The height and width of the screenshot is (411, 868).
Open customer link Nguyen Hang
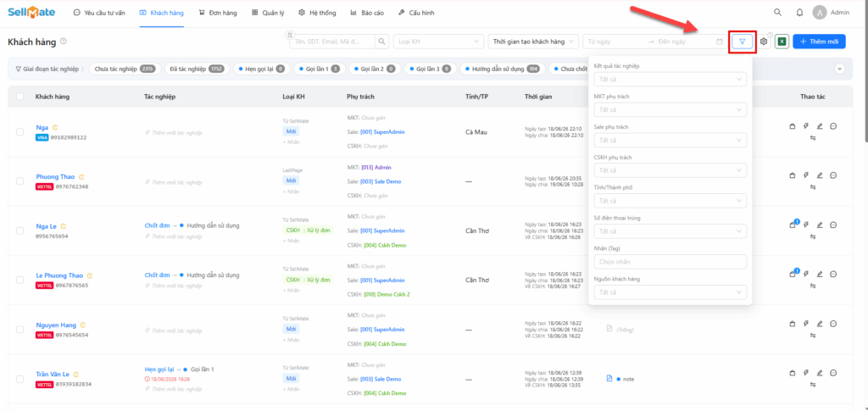coord(56,325)
